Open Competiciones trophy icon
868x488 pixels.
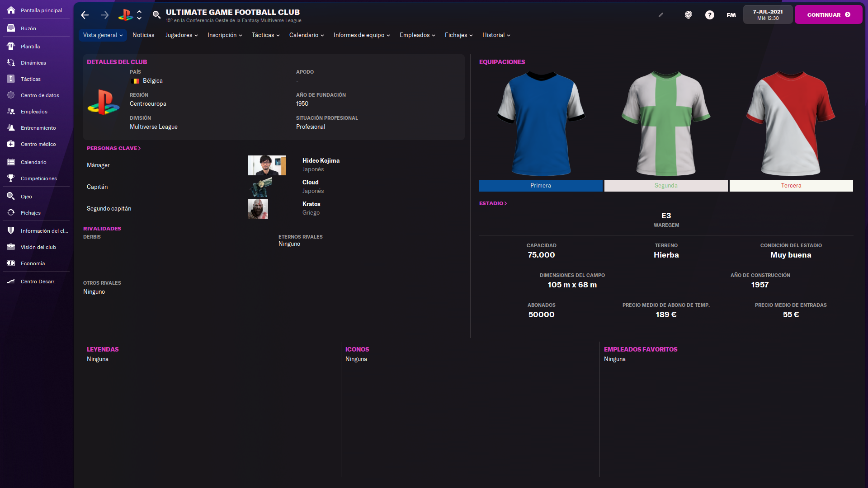coord(11,178)
